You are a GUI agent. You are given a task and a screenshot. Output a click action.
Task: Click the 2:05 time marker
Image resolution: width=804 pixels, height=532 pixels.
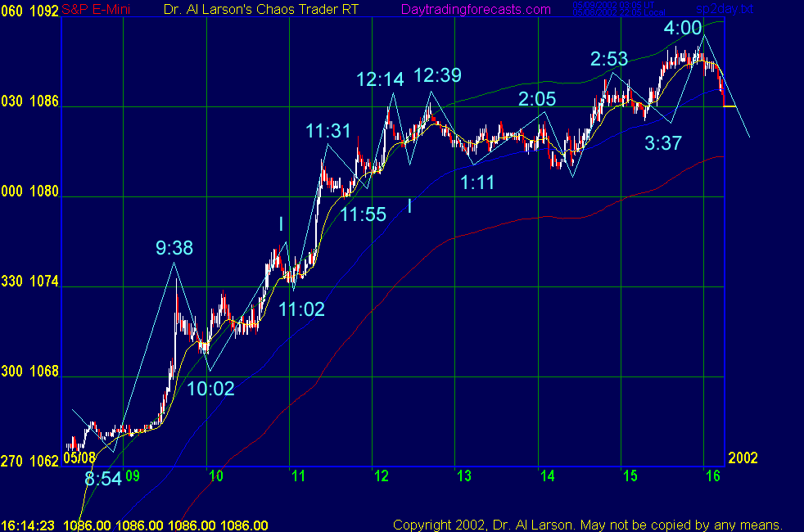(537, 99)
